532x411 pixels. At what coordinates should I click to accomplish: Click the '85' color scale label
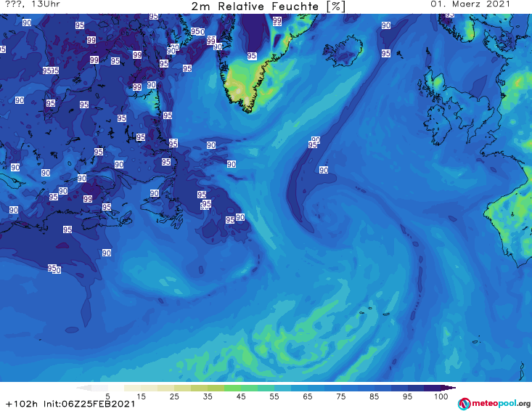[374, 396]
